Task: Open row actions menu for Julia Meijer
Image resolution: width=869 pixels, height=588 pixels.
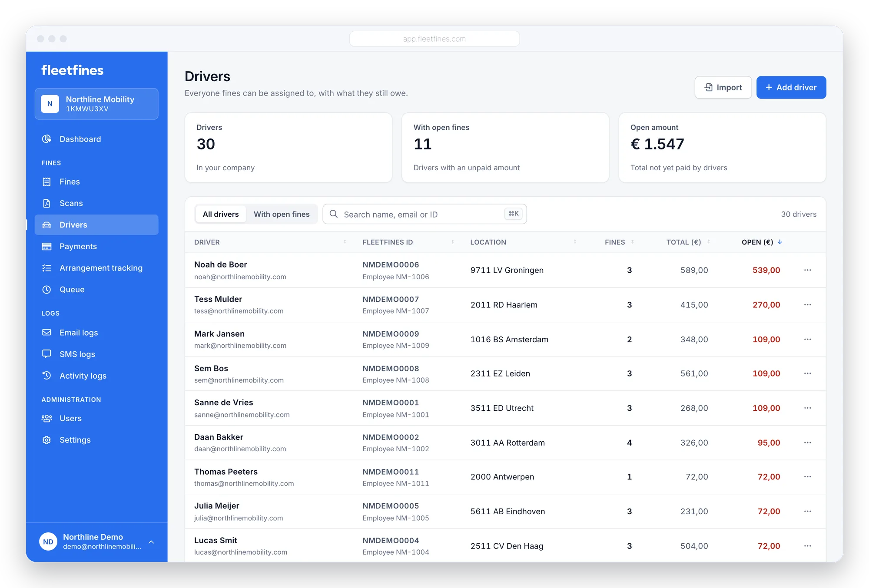Action: point(808,511)
